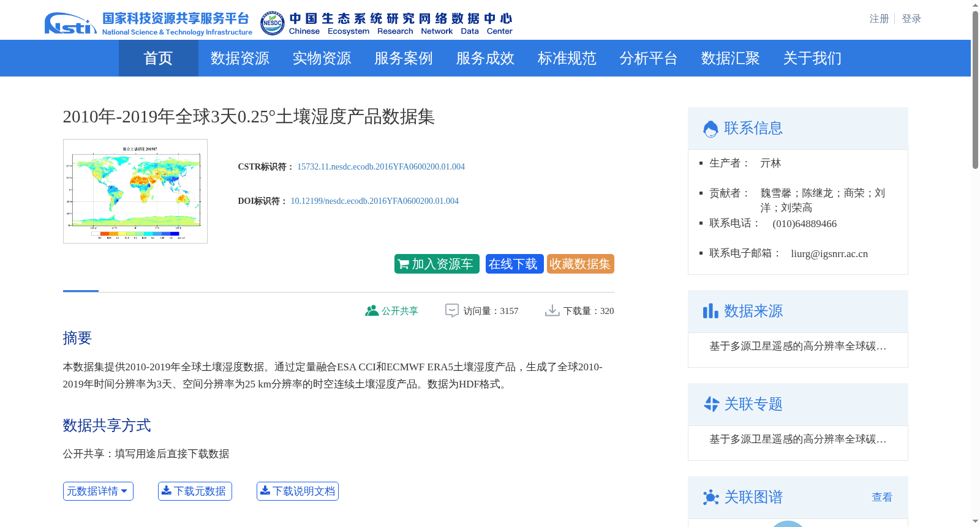Click the related topics pinwheel icon
The width and height of the screenshot is (980, 527).
pyautogui.click(x=711, y=404)
